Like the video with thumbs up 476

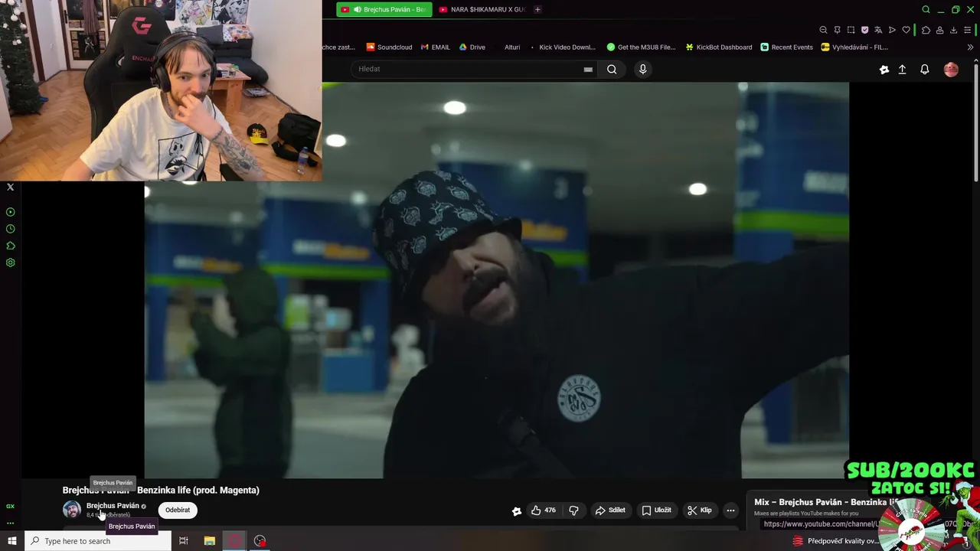click(x=544, y=510)
